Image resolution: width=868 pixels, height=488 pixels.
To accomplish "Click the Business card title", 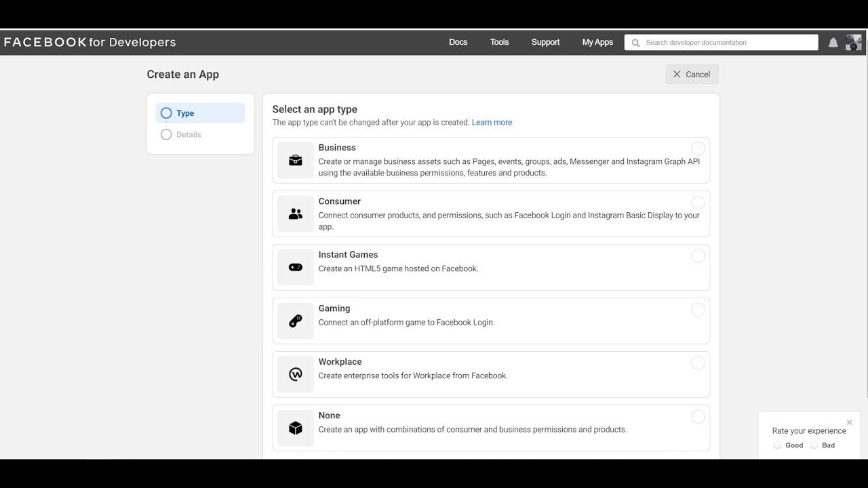I will (337, 147).
